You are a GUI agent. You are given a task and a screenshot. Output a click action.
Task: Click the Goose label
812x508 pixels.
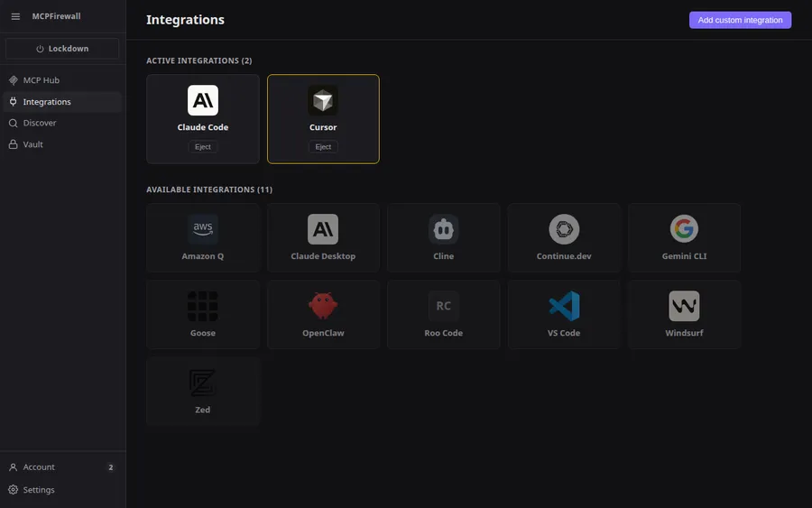pyautogui.click(x=203, y=333)
